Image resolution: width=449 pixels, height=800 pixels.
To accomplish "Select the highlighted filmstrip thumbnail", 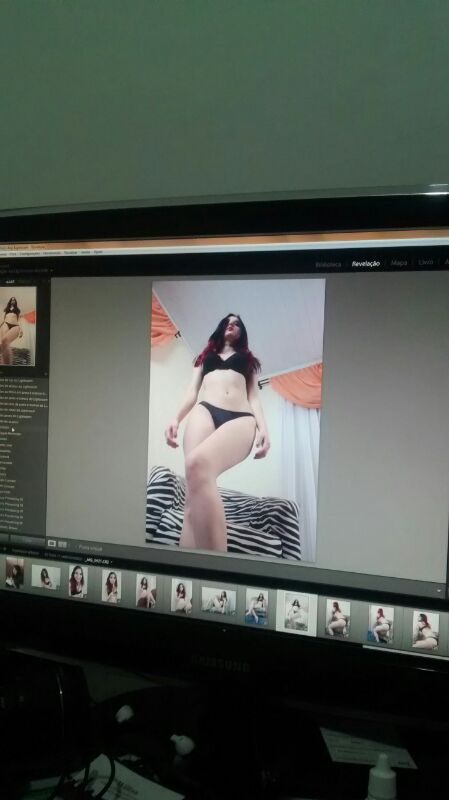I will pyautogui.click(x=296, y=613).
